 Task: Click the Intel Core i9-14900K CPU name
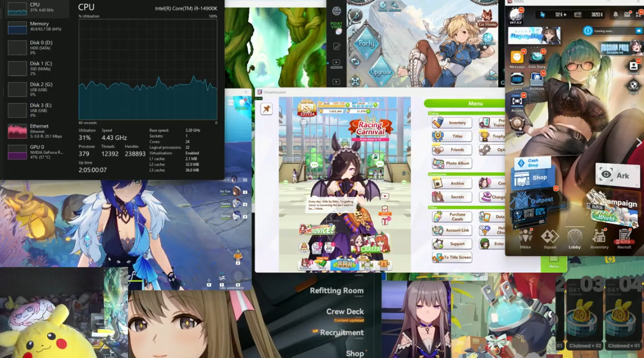coord(186,8)
